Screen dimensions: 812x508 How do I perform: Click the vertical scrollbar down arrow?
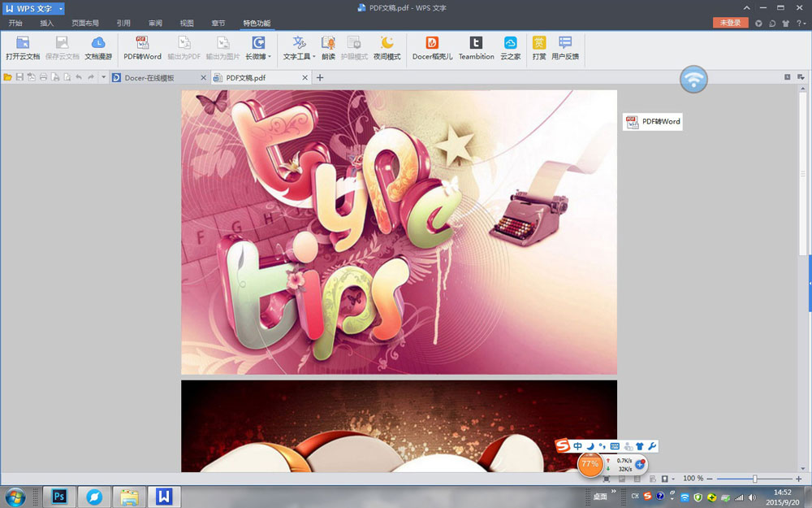[803, 468]
